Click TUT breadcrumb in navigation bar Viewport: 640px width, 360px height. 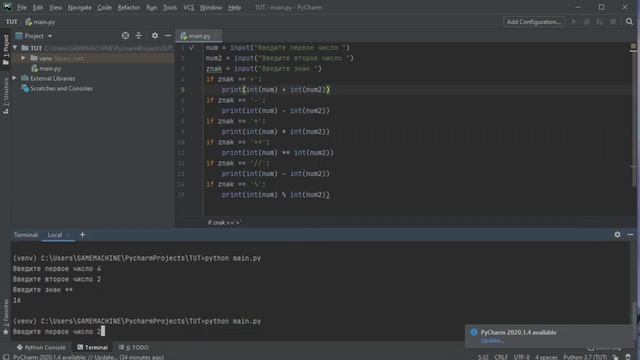[x=11, y=22]
